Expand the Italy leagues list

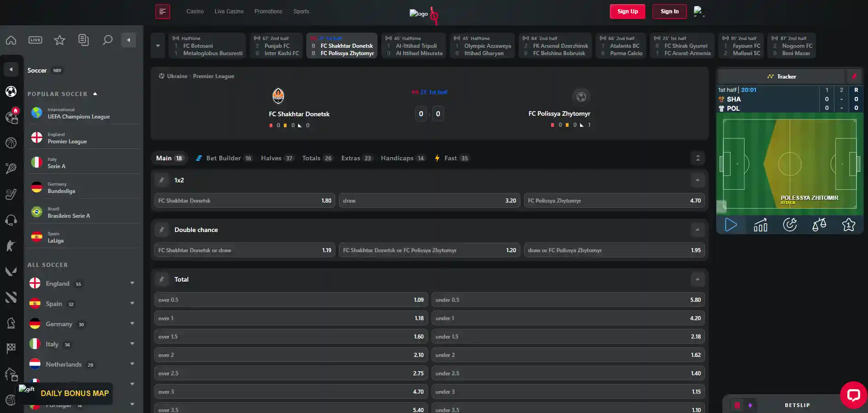pos(132,344)
